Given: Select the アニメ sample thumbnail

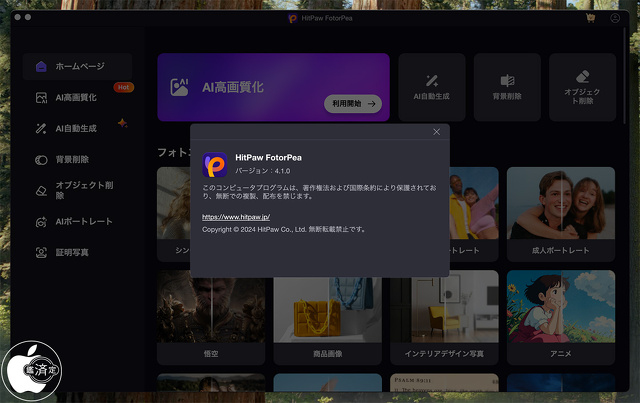Looking at the screenshot, I should (561, 306).
